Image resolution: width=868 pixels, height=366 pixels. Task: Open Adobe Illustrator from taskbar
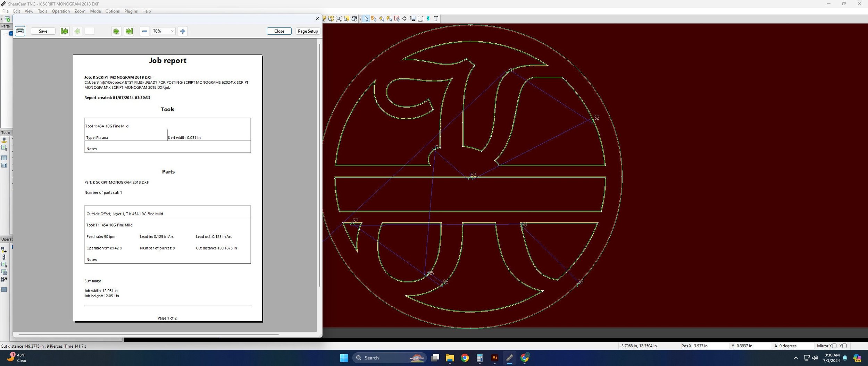494,358
